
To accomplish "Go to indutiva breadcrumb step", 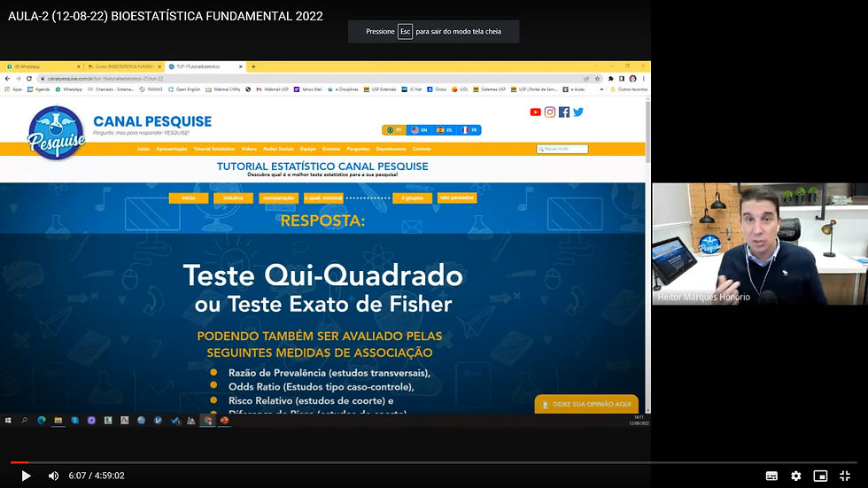I will (233, 198).
